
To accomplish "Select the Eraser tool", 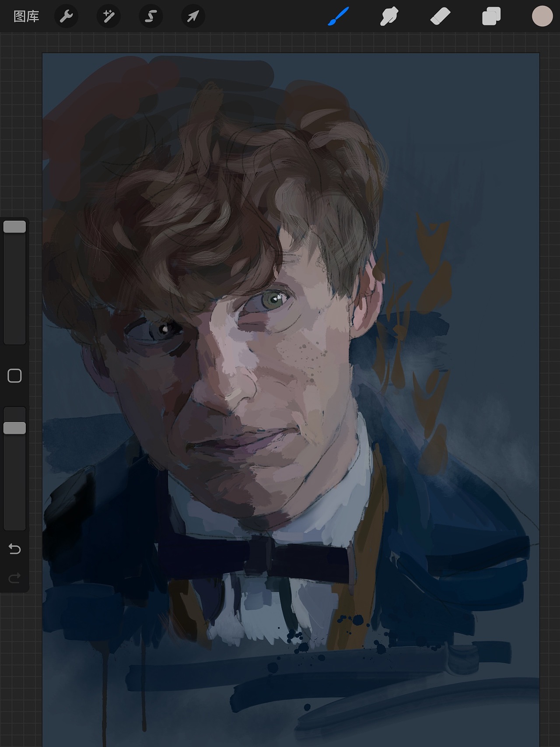I will point(440,17).
